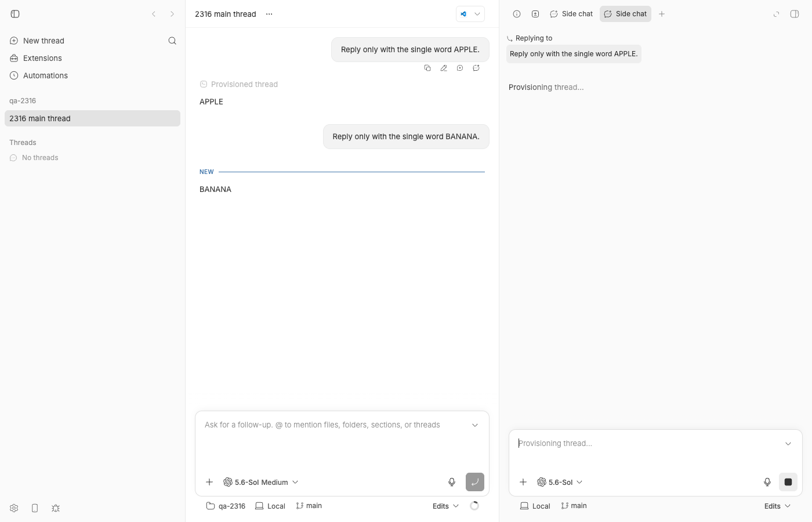Click the 'main' branch in the main thread footer
Image resolution: width=812 pixels, height=522 pixels.
pyautogui.click(x=309, y=506)
